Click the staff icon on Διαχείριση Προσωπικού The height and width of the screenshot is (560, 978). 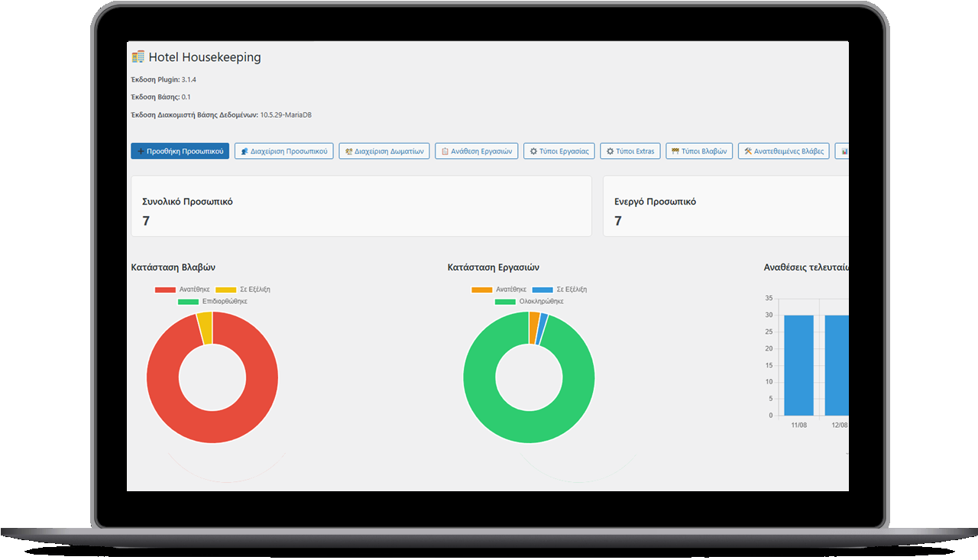click(244, 151)
